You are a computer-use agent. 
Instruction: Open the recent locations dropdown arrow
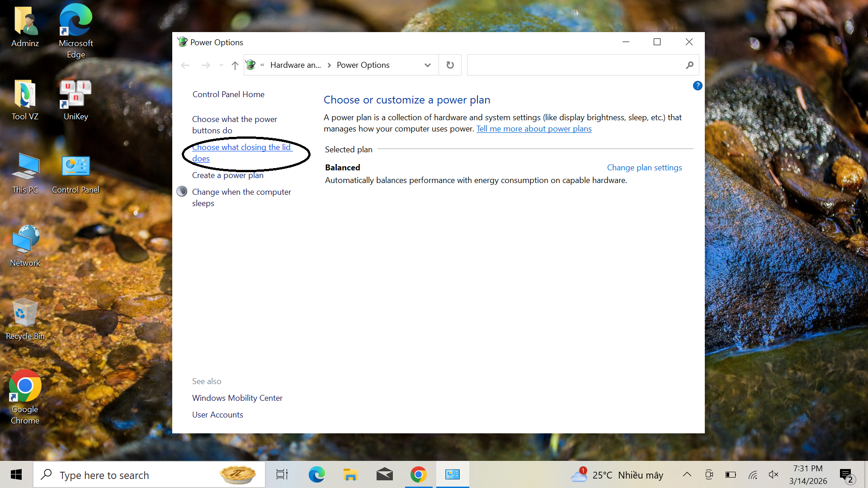click(x=221, y=66)
